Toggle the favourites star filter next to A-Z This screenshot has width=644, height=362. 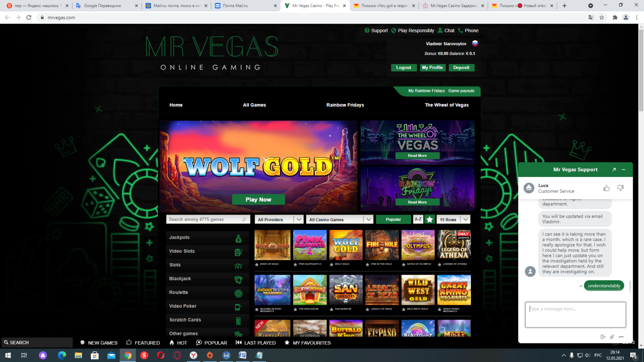click(x=430, y=219)
